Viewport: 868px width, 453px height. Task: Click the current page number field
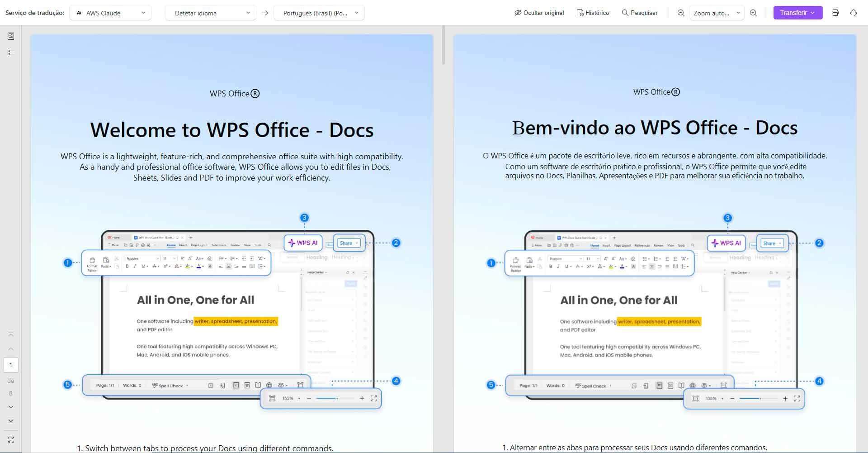pyautogui.click(x=11, y=365)
